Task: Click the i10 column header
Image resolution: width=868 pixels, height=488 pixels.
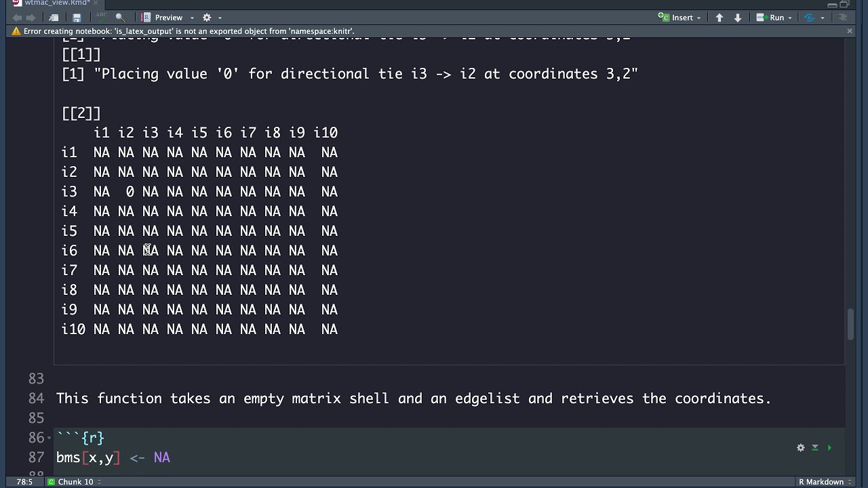Action: [325, 133]
